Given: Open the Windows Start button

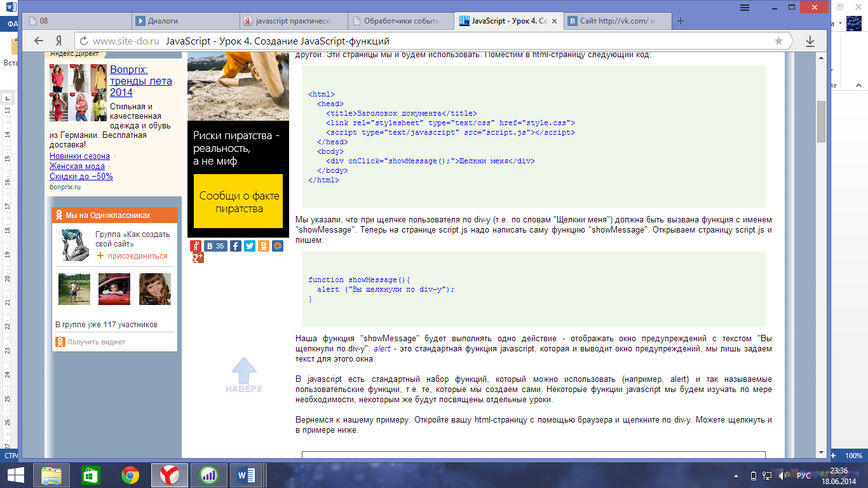Looking at the screenshot, I should tap(16, 475).
